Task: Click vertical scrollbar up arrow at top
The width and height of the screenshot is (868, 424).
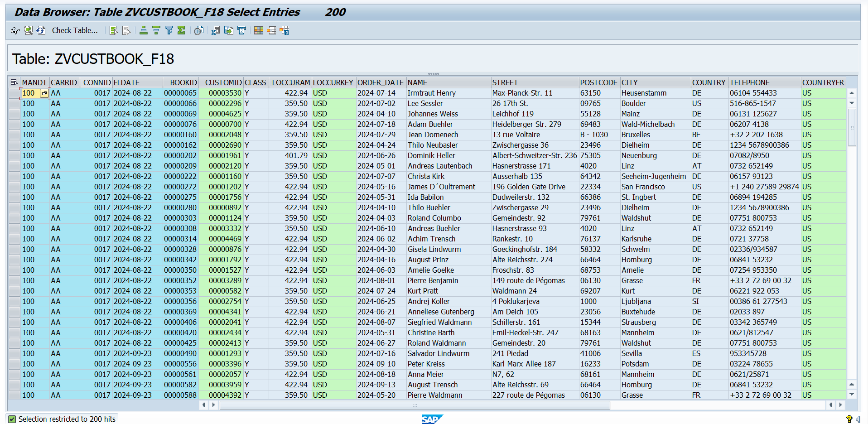Action: point(852,93)
